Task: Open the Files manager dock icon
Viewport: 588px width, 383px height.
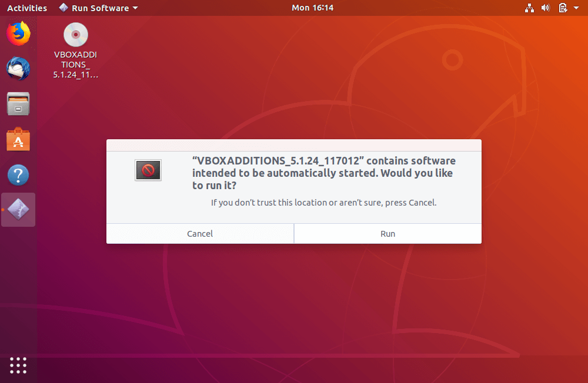Action: (18, 104)
